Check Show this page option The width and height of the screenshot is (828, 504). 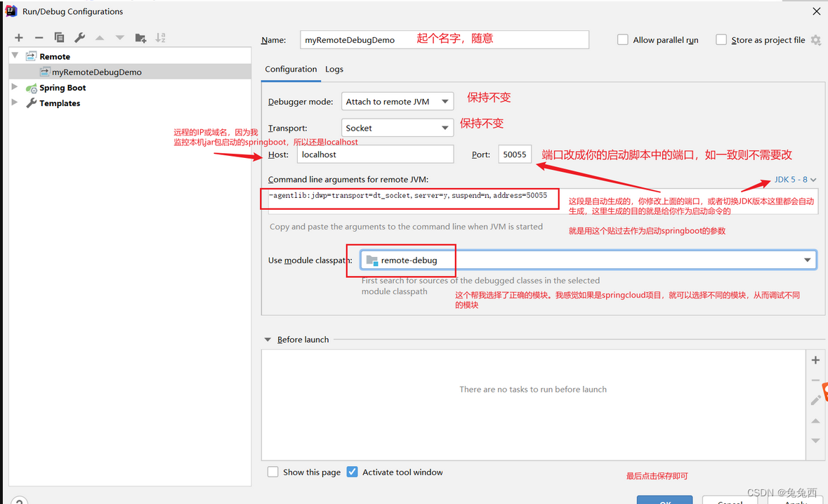pos(272,472)
